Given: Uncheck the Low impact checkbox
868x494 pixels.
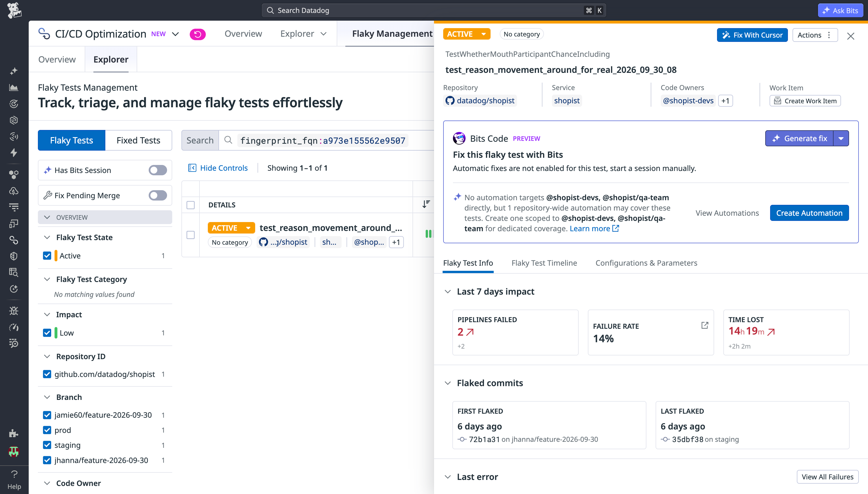Looking at the screenshot, I should pyautogui.click(x=47, y=332).
